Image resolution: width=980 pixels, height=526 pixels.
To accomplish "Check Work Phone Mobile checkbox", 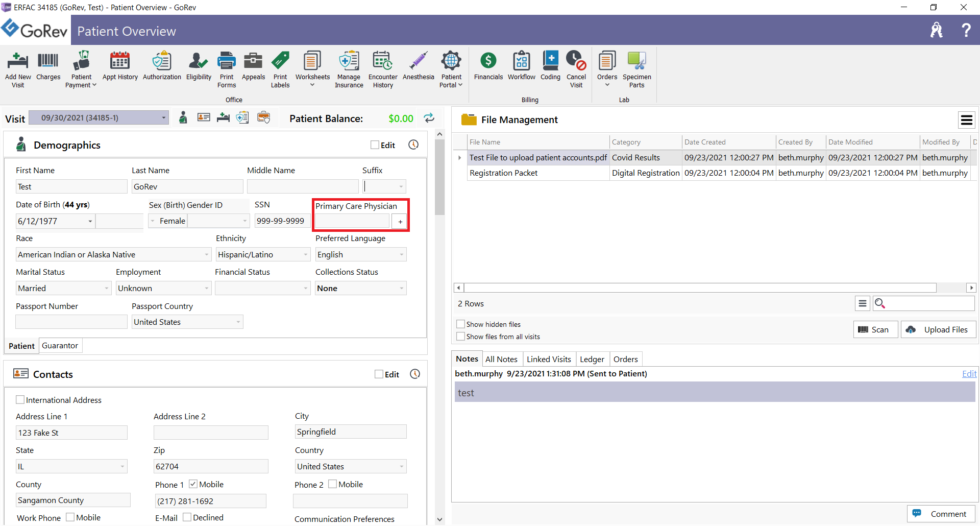I will coord(70,517).
